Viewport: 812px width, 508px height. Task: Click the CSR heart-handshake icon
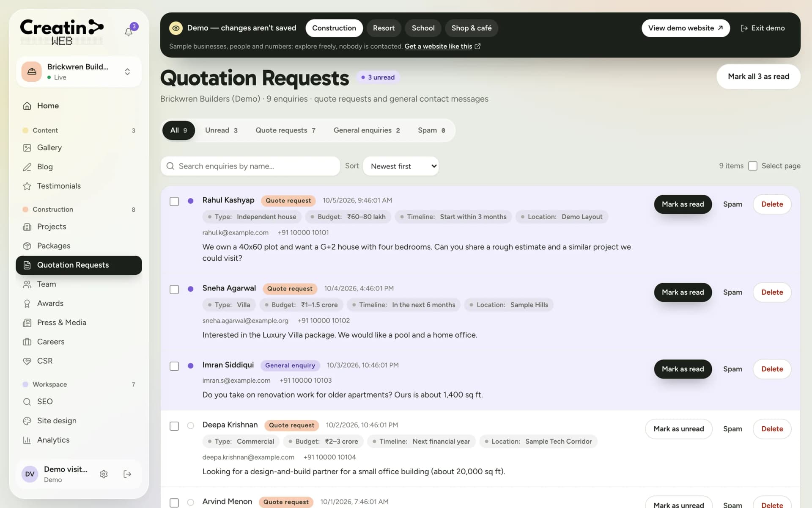(27, 361)
